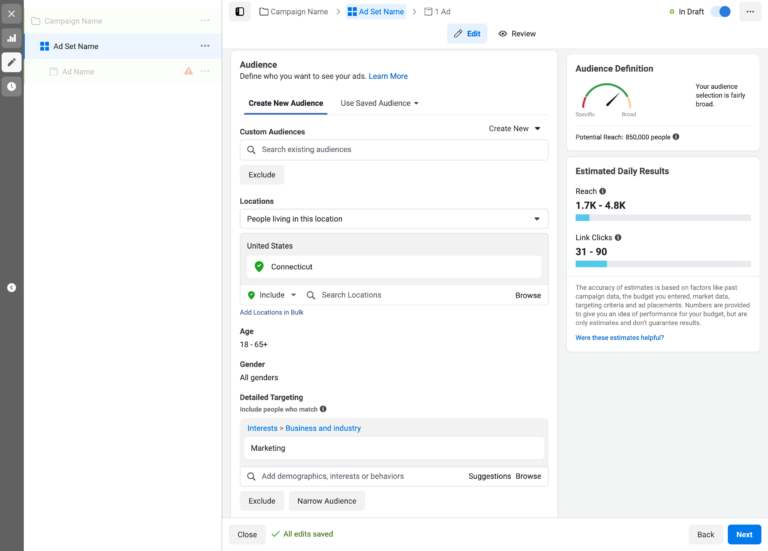Select the pencil edit icon in sidebar
Screen dimensions: 768x551
pyautogui.click(x=11, y=62)
